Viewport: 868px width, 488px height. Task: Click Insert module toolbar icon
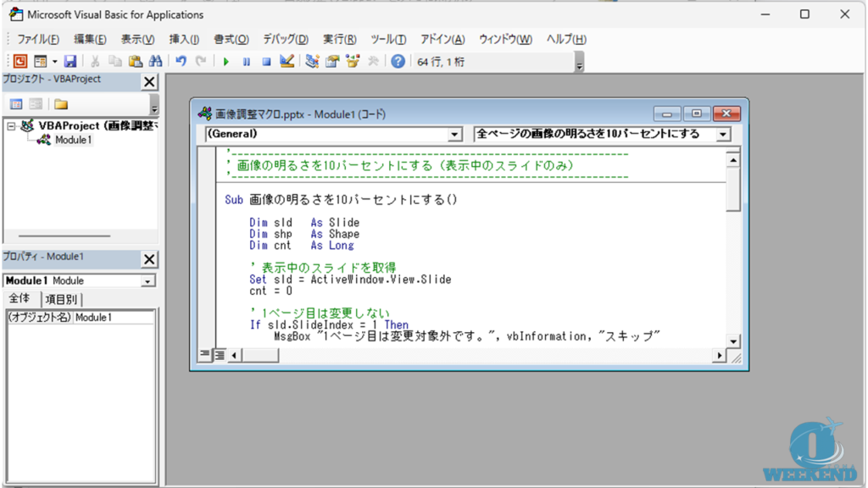41,61
